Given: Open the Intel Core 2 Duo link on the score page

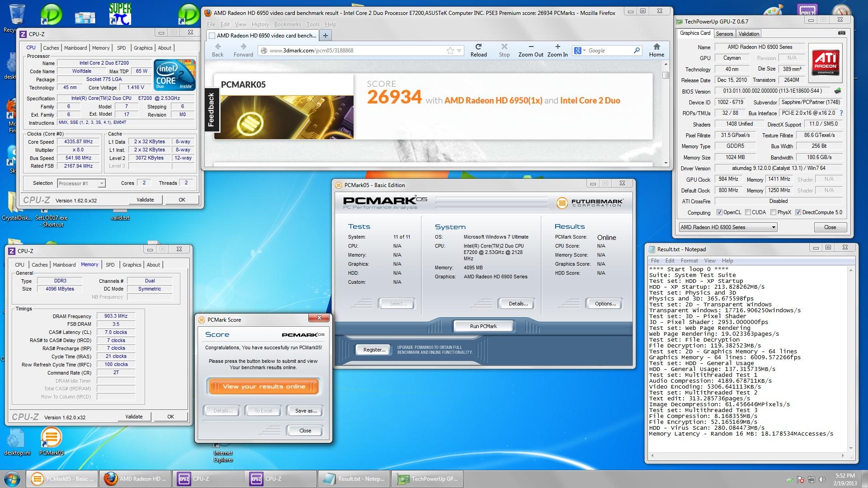Looking at the screenshot, I should (x=590, y=101).
